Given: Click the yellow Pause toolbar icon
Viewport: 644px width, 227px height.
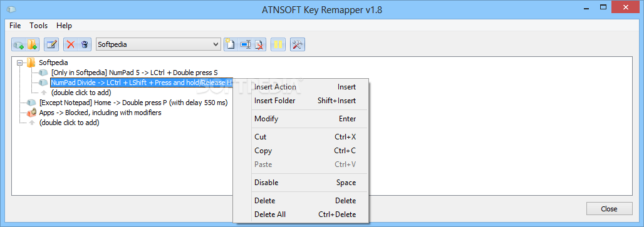Looking at the screenshot, I should pos(278,44).
